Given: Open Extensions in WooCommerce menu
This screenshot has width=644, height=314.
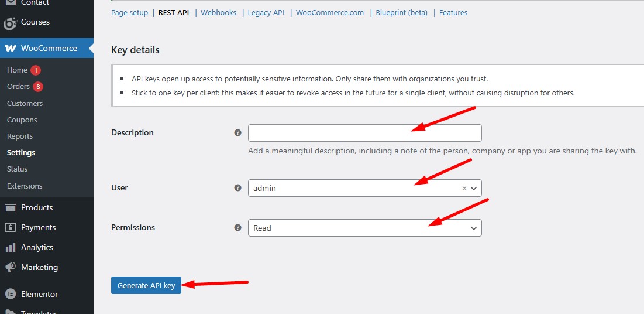Looking at the screenshot, I should point(25,186).
